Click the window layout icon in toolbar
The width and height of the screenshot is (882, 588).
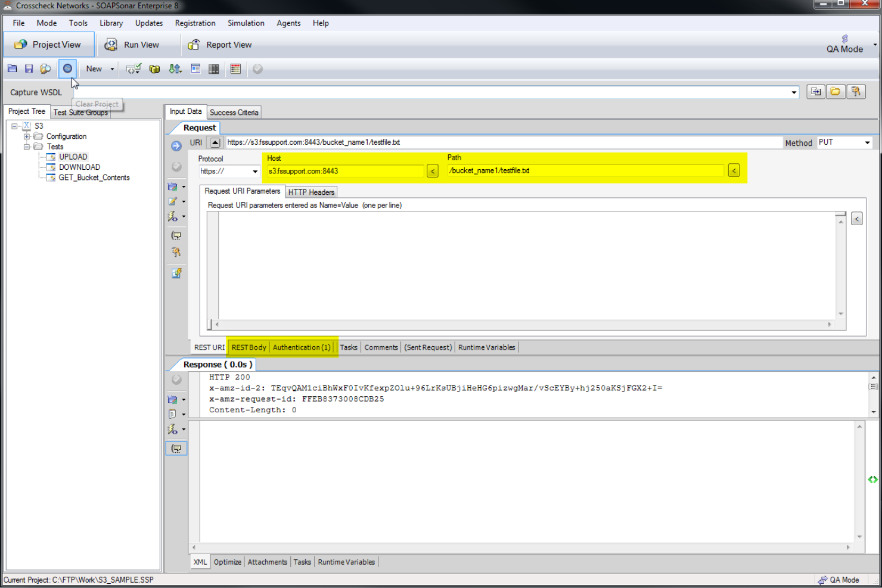coord(195,69)
